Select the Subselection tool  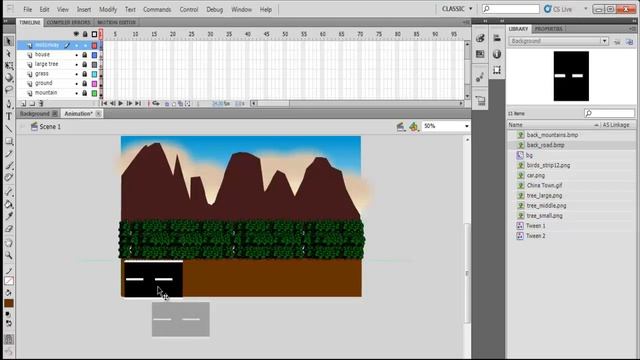click(9, 53)
